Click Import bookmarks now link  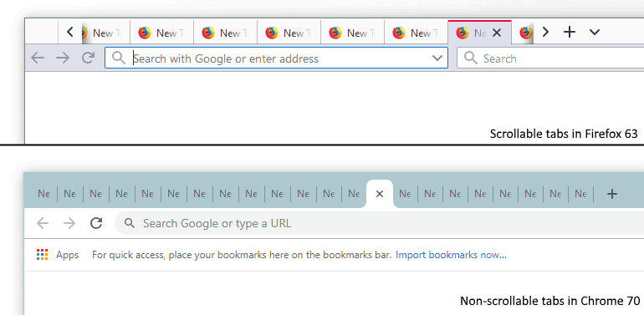(x=451, y=255)
